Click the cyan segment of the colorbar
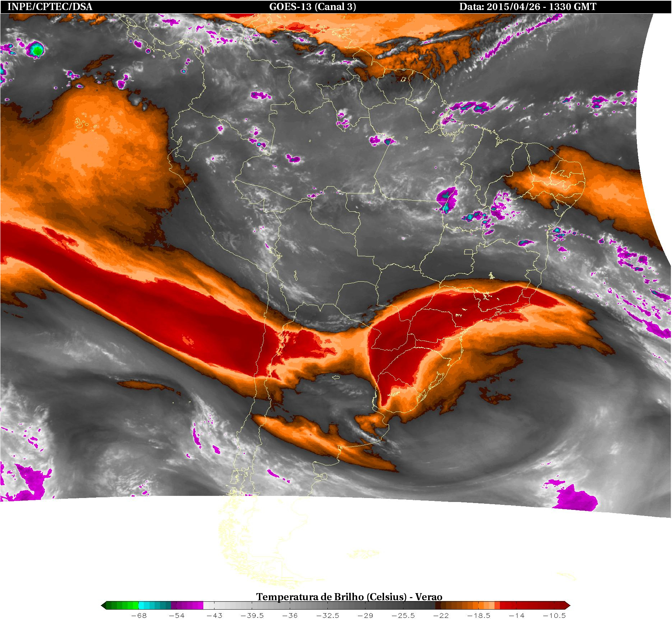Screen dimensions: 672x629 tap(155, 606)
